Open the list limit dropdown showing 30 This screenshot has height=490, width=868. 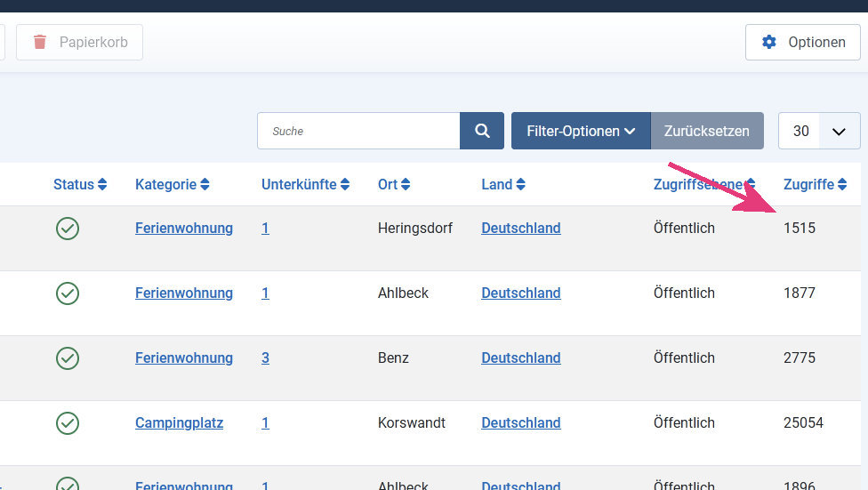point(819,131)
